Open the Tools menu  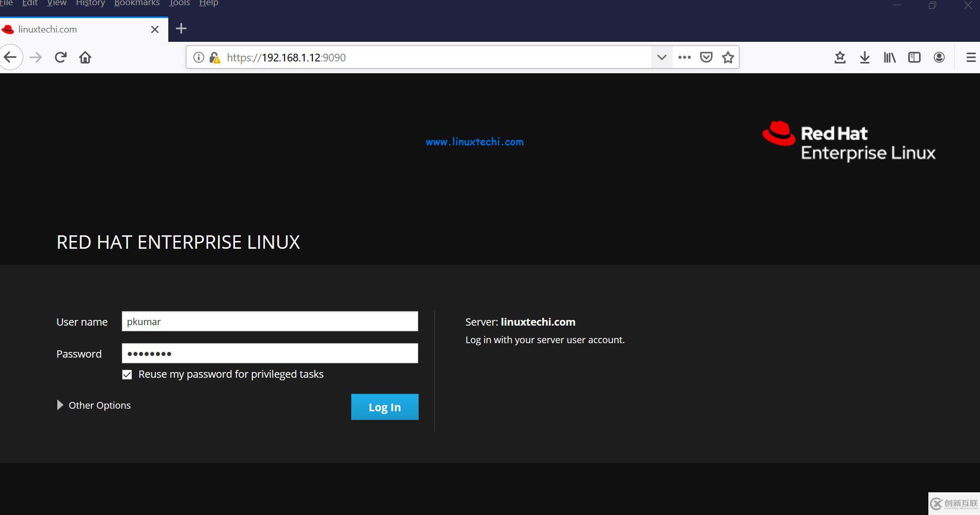click(x=180, y=3)
